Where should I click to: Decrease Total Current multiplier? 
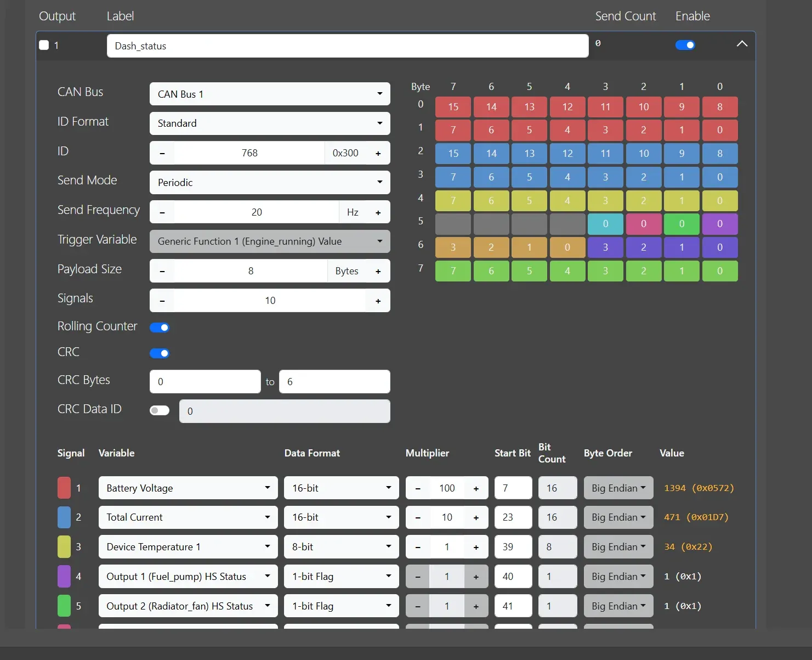click(418, 517)
